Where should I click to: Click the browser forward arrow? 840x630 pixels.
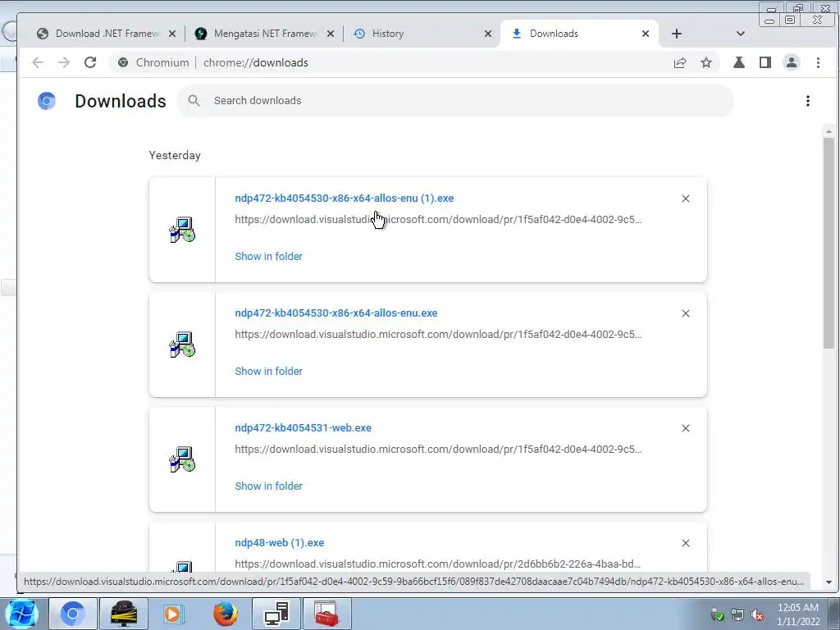(x=64, y=62)
